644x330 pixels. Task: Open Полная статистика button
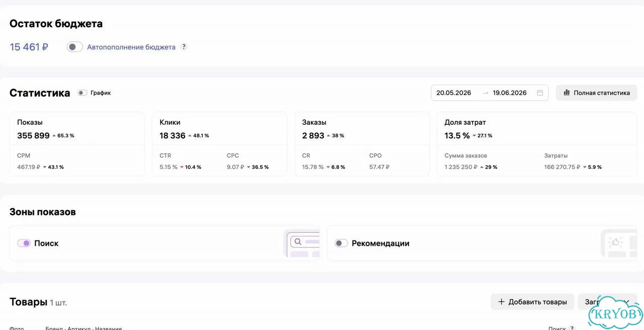[x=596, y=93]
